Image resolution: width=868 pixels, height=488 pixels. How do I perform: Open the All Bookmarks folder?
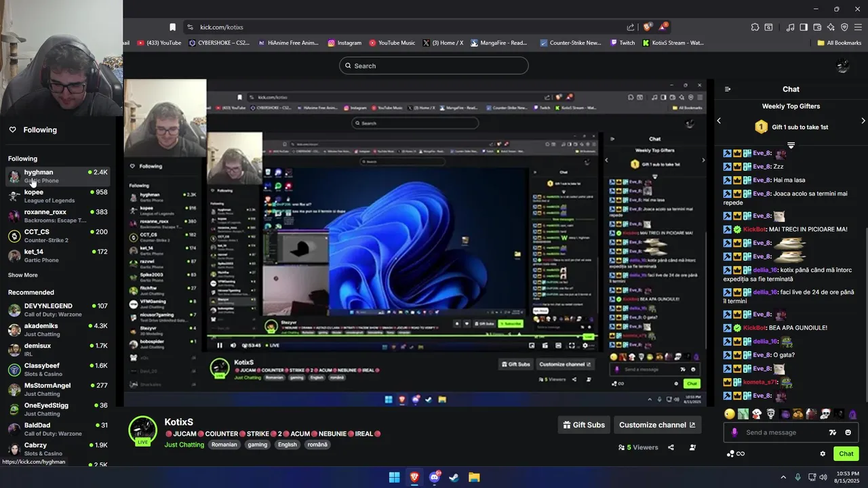(x=839, y=43)
